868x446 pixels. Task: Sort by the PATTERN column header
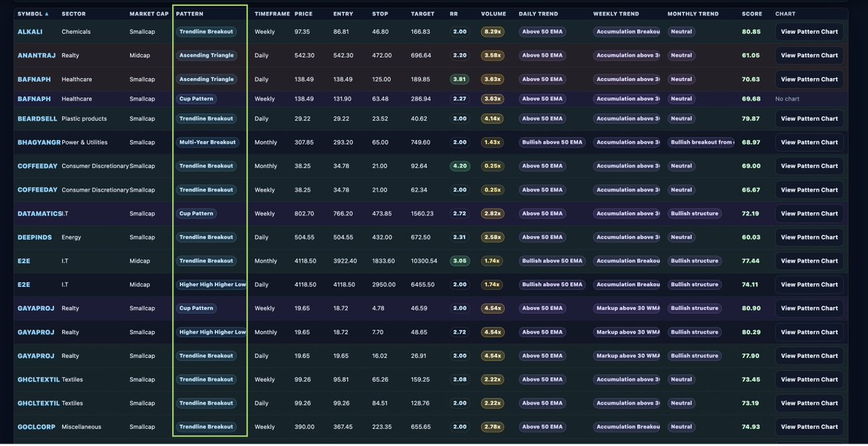(190, 14)
